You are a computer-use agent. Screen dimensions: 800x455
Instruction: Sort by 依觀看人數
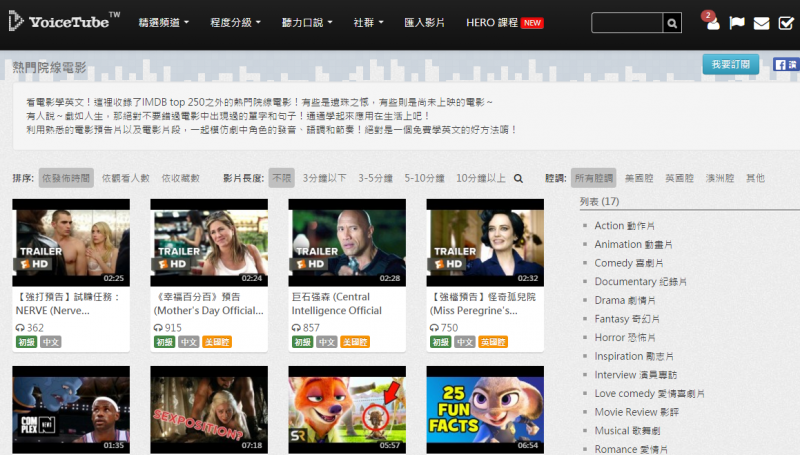pos(126,178)
